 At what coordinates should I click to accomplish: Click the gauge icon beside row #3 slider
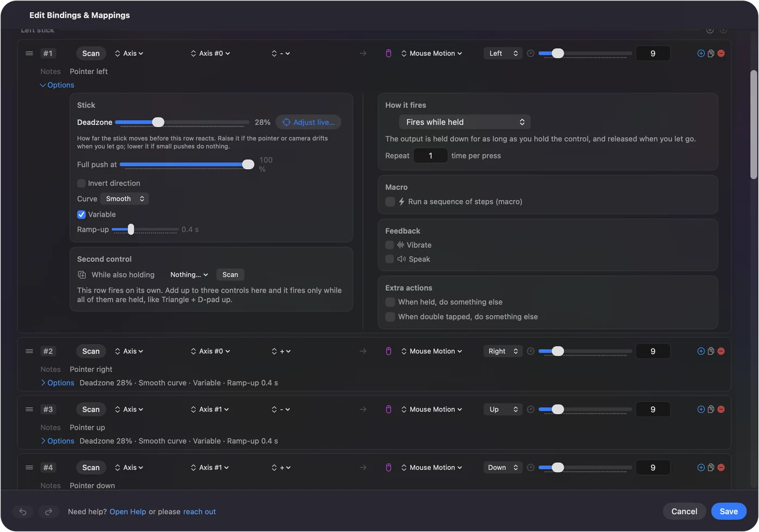[x=531, y=409]
